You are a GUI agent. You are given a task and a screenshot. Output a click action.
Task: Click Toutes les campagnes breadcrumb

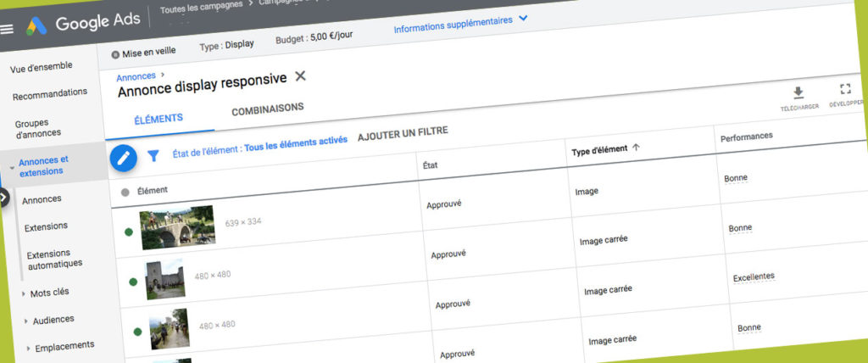[x=201, y=8]
